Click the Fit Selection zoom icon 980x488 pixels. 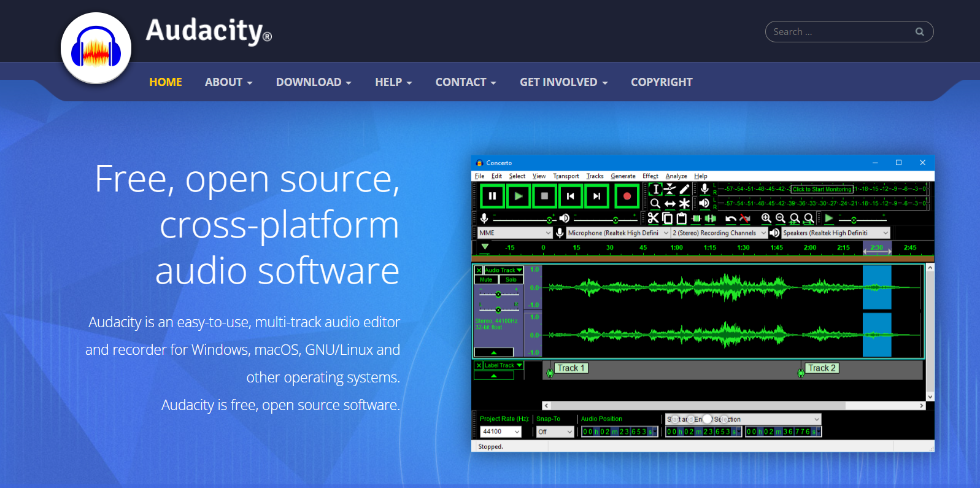point(795,218)
